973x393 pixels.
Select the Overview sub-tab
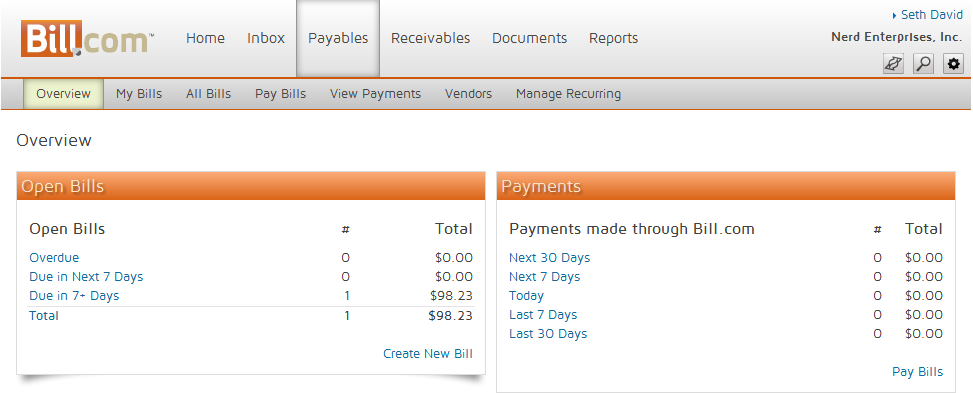pos(63,94)
